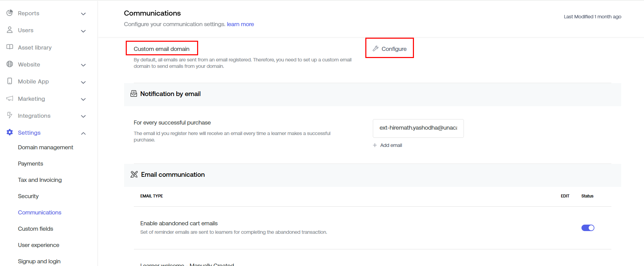Image resolution: width=644 pixels, height=266 pixels.
Task: Open the Security settings page
Action: tap(28, 196)
